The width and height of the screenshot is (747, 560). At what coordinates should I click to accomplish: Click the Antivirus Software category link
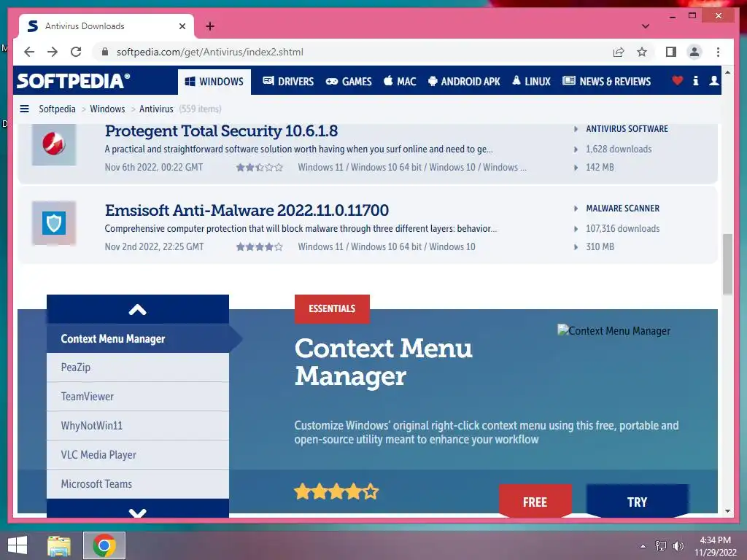627,129
